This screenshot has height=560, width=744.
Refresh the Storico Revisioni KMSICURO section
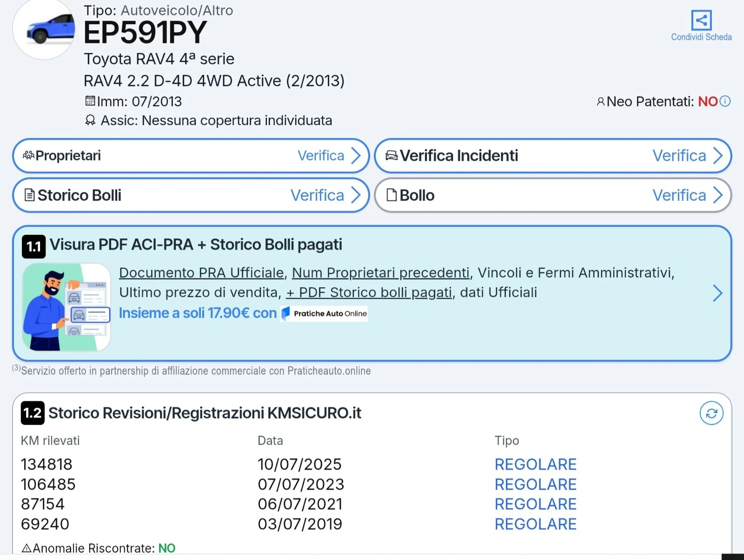tap(711, 413)
